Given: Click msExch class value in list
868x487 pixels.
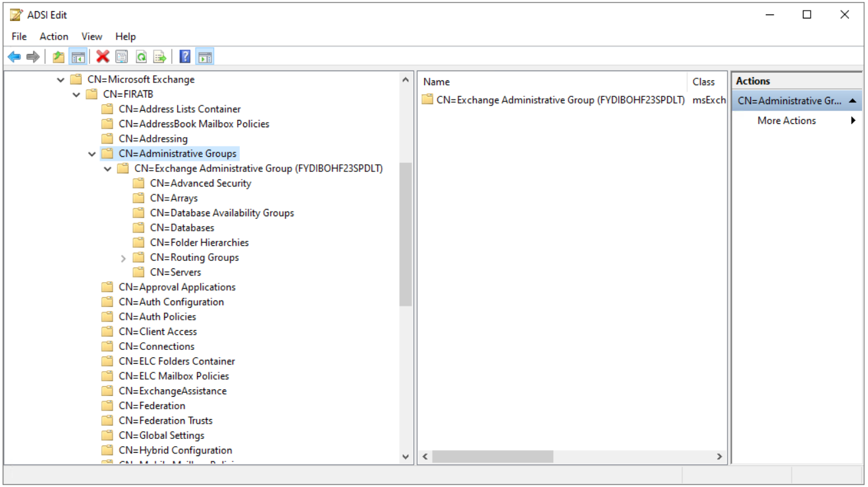Looking at the screenshot, I should click(x=709, y=100).
